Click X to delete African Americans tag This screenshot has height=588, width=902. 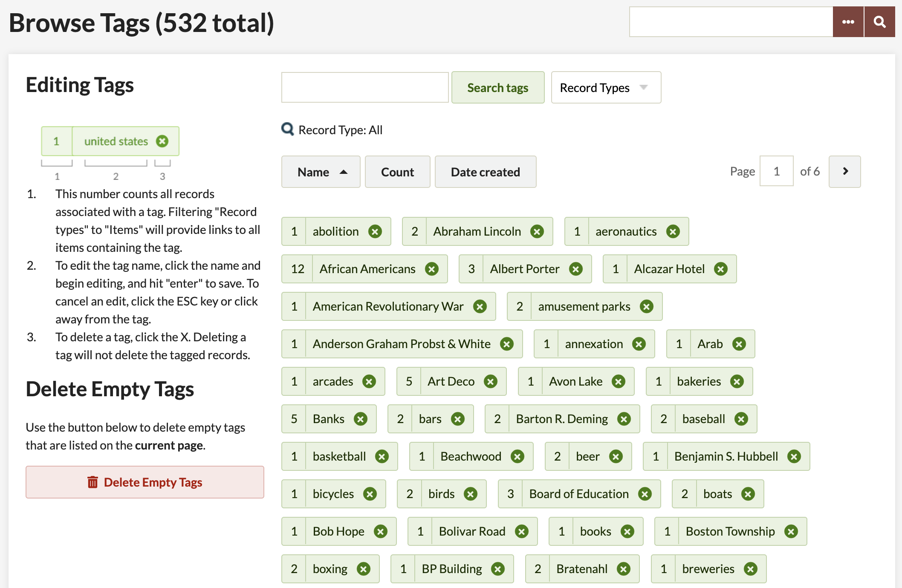tap(432, 269)
